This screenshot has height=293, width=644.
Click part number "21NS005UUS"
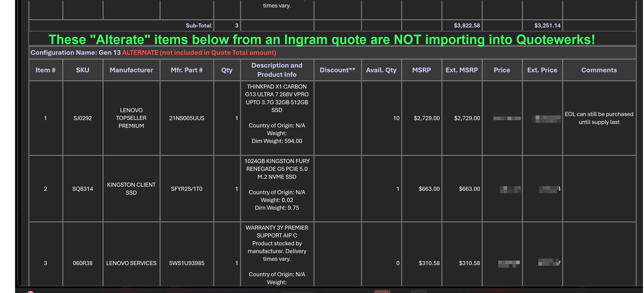click(186, 118)
